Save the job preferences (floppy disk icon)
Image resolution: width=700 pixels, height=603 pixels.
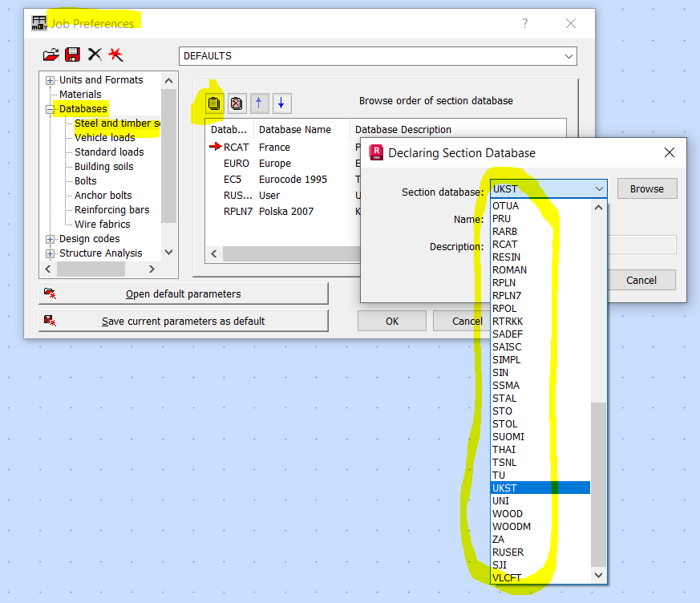point(73,55)
